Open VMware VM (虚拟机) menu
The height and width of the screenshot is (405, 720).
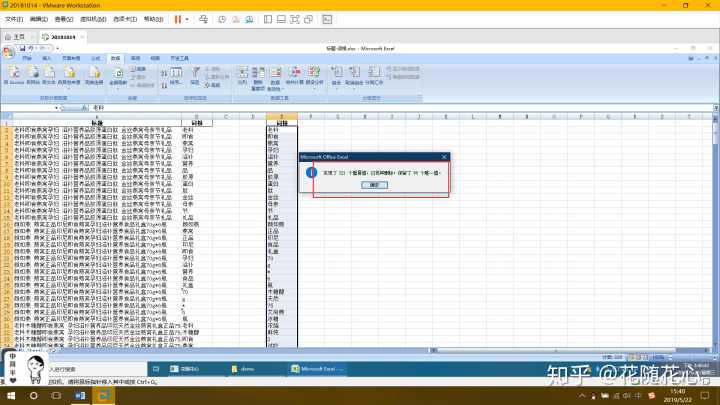(93, 19)
